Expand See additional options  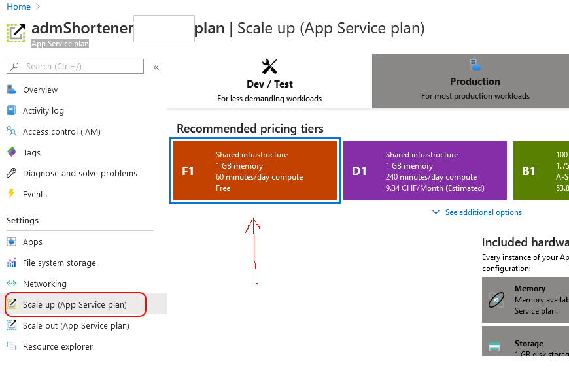477,212
